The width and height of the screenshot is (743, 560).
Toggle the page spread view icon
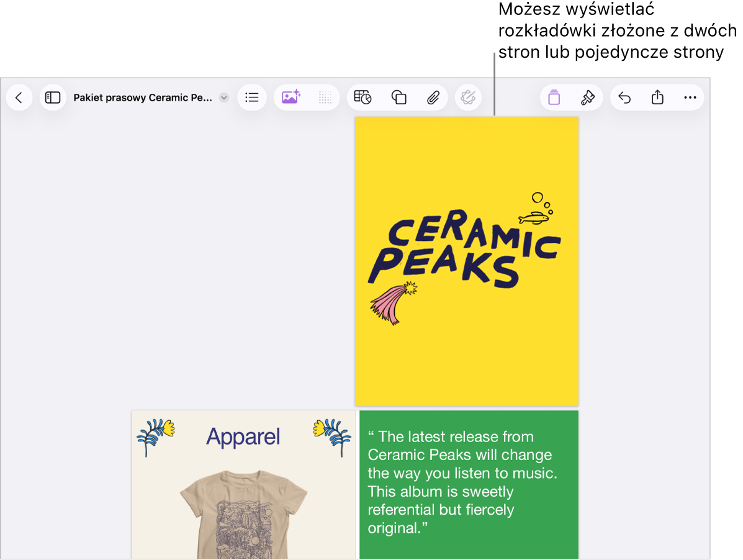[554, 97]
